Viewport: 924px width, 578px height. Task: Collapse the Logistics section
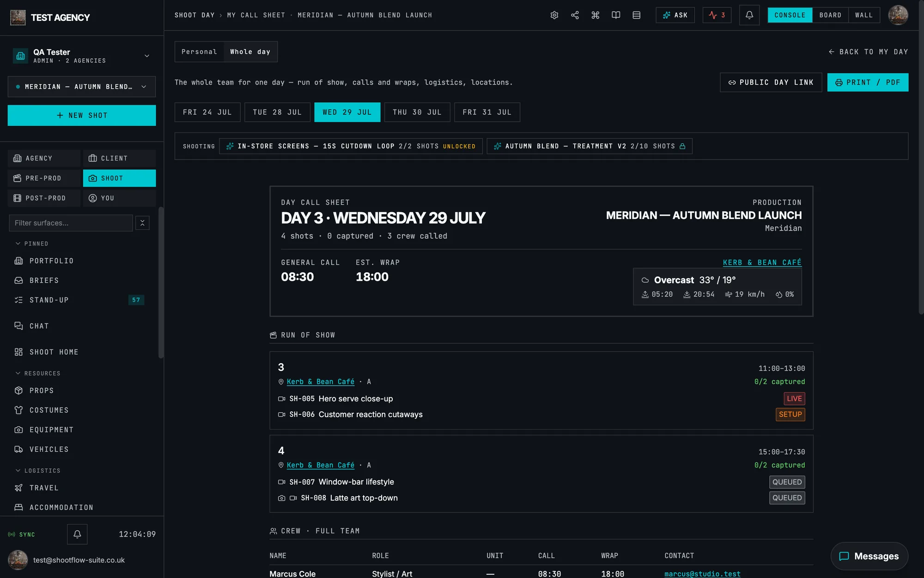pos(38,471)
